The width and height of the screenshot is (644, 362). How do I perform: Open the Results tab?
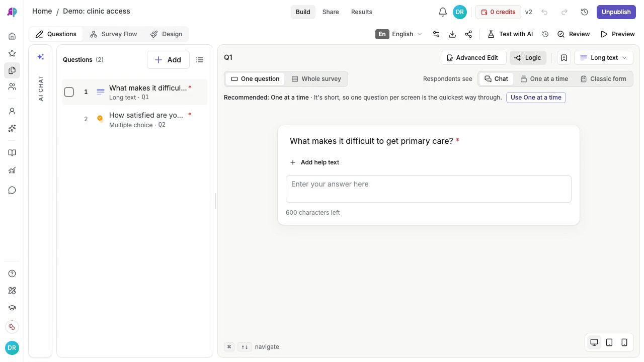(x=362, y=12)
